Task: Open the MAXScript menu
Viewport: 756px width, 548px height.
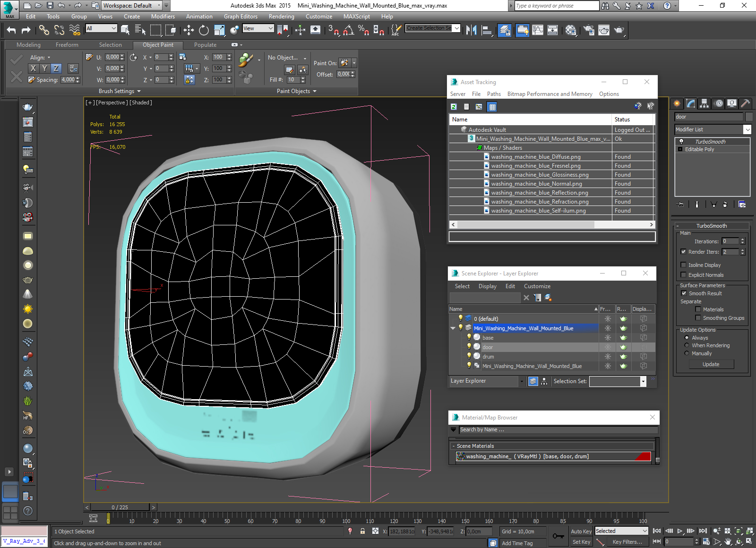Action: pos(357,17)
